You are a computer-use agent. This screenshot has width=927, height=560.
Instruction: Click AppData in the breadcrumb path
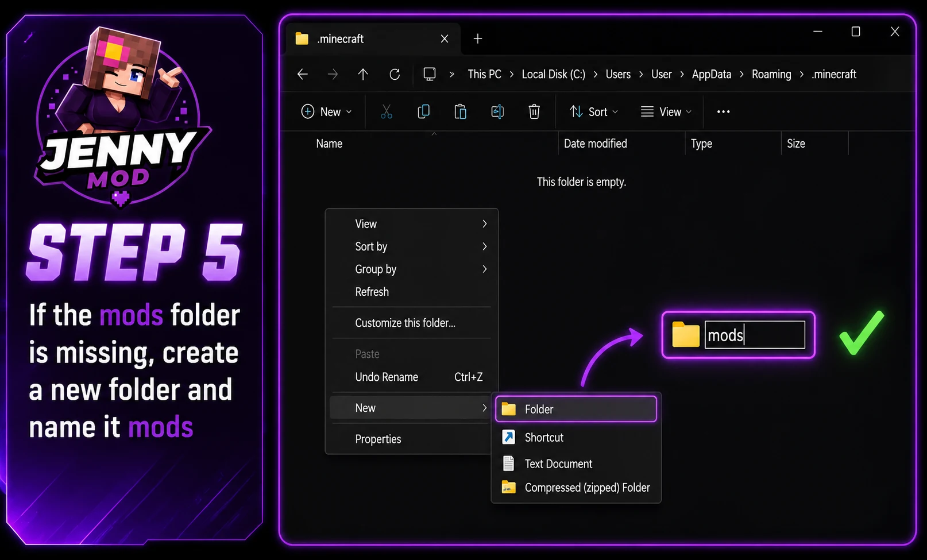[x=712, y=74]
